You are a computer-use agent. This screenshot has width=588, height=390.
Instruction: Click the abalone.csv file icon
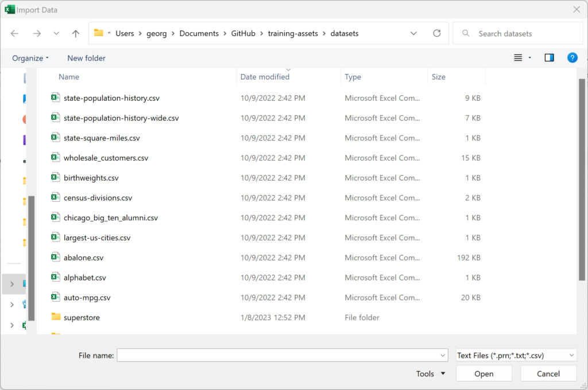(x=55, y=258)
